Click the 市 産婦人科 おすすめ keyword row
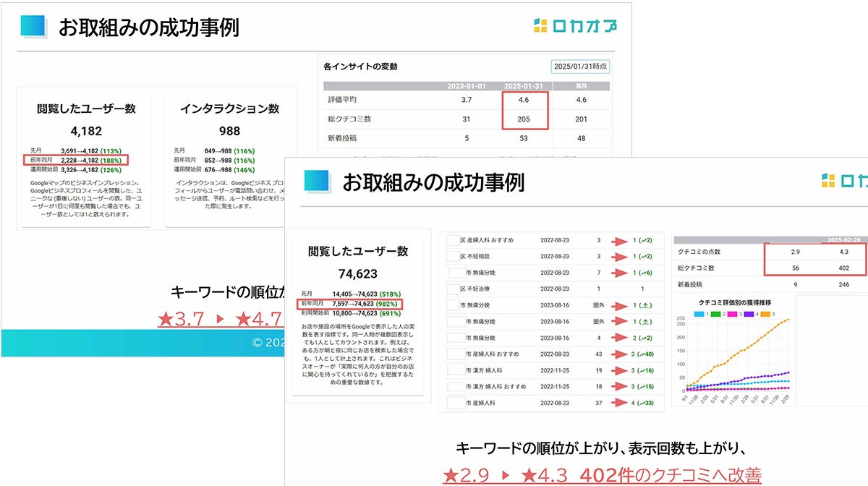The height and width of the screenshot is (486, 868). 550,354
